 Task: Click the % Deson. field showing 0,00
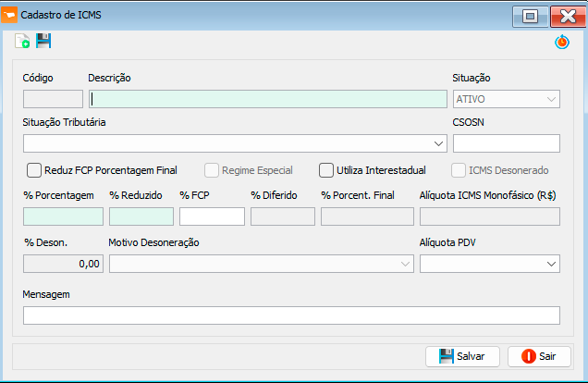tap(63, 264)
